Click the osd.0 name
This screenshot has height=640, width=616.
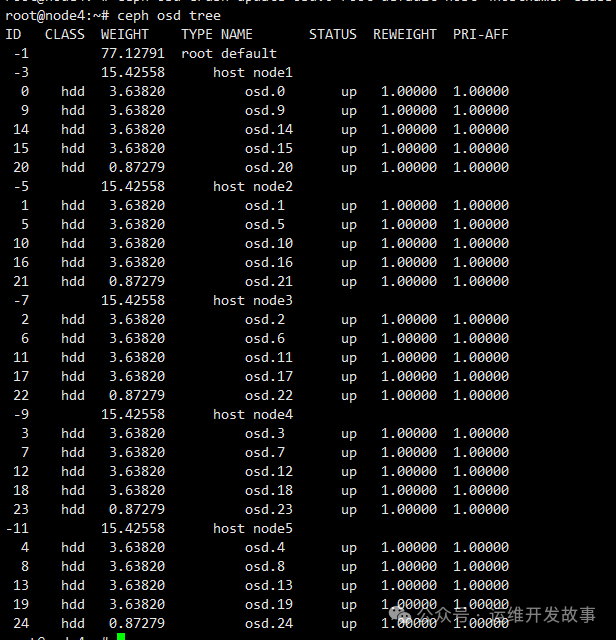coord(265,91)
